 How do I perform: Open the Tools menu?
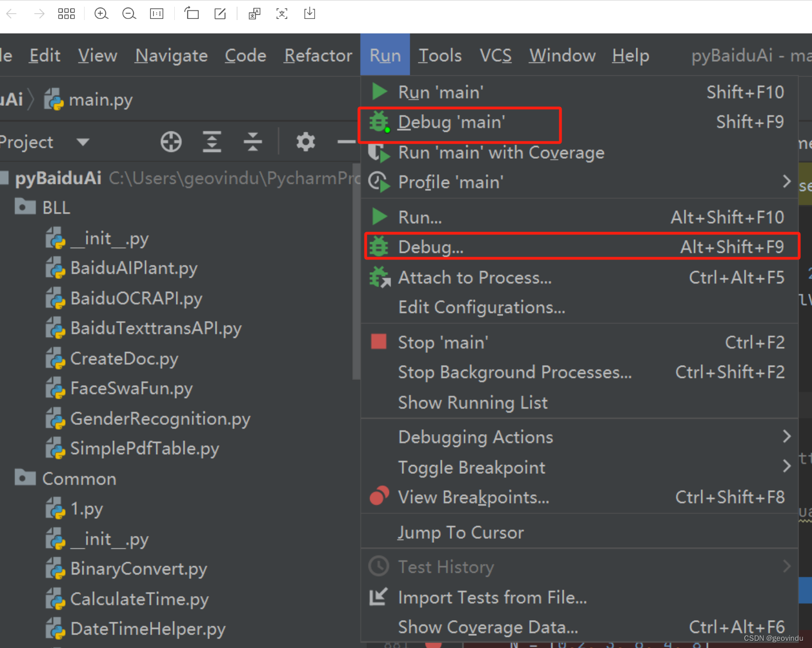(x=440, y=55)
